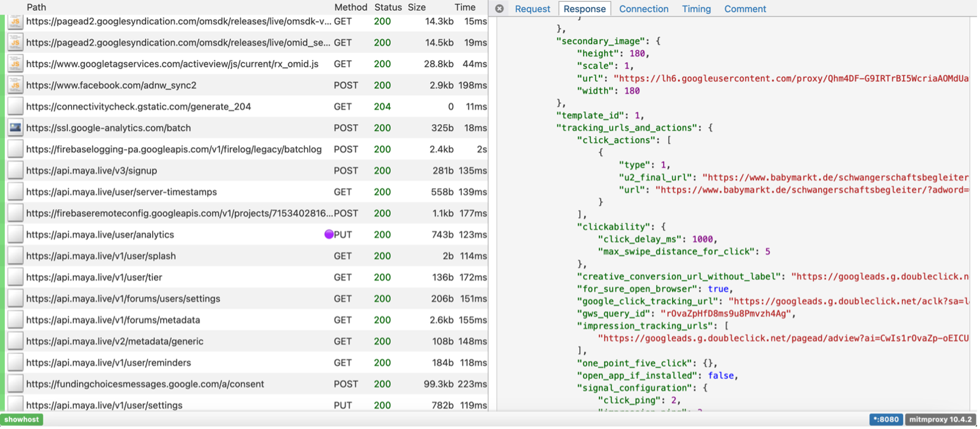Click blank file icon for generate_204 row
980x429 pixels.
click(15, 107)
